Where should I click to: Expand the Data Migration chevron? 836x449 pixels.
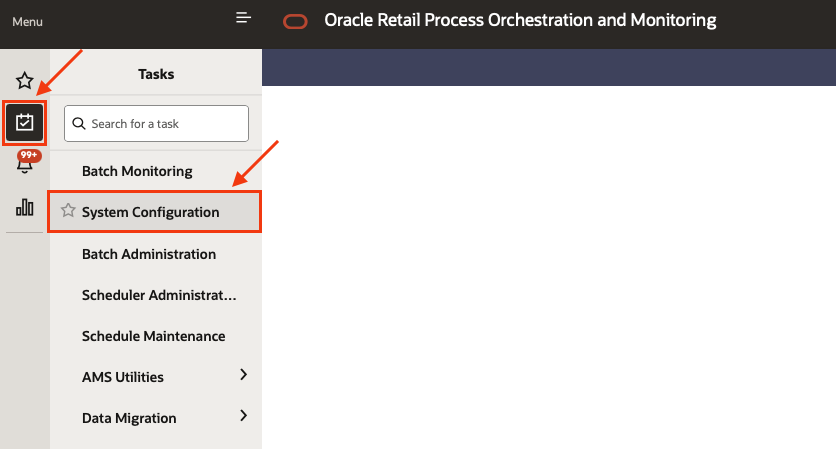tap(244, 416)
